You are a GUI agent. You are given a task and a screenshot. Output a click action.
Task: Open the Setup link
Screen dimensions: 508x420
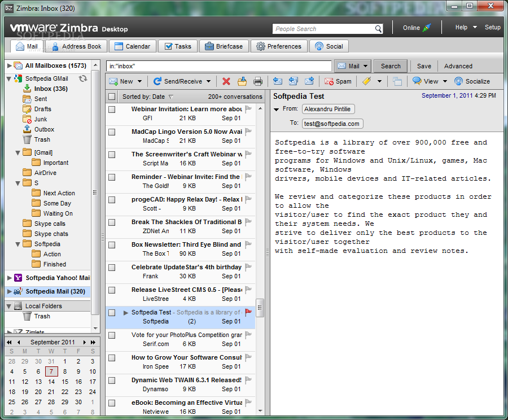(492, 27)
